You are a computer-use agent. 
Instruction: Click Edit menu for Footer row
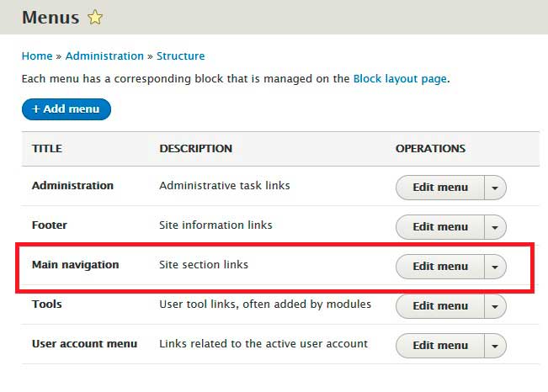(439, 227)
